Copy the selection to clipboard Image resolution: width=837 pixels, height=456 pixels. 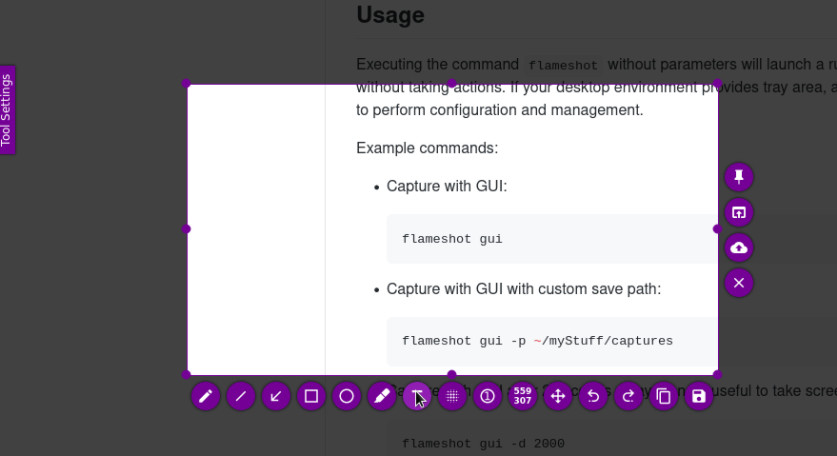click(664, 396)
